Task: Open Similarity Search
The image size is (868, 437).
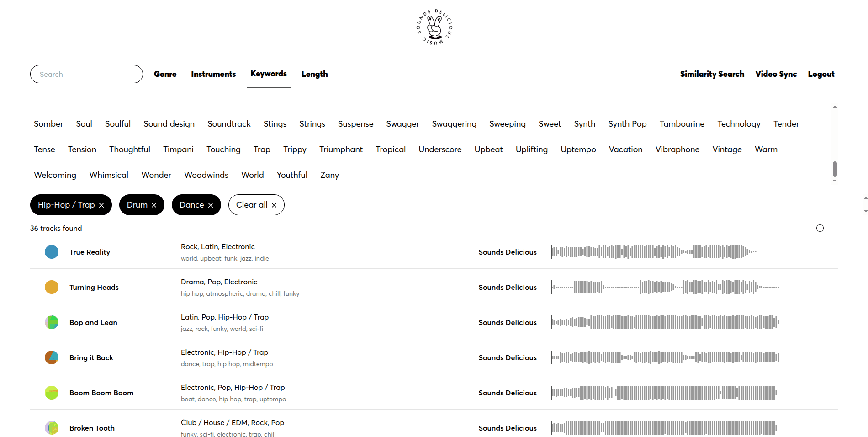Action: click(712, 74)
